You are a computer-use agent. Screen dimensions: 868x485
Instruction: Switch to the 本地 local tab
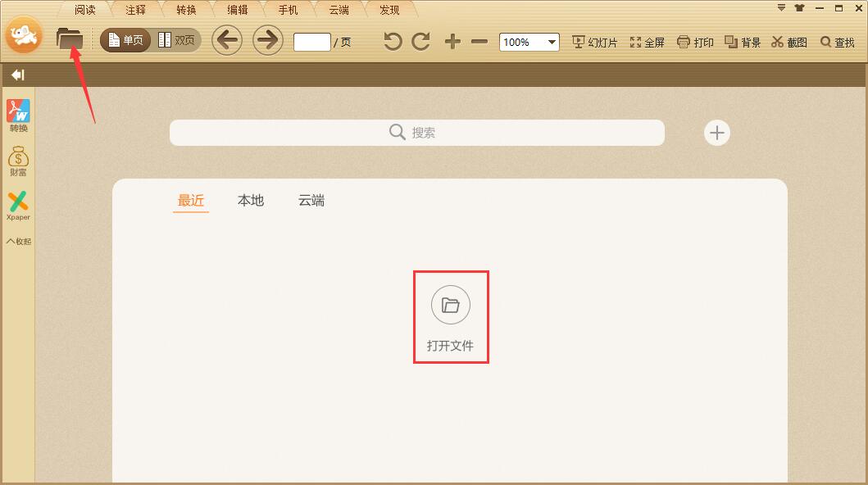(x=250, y=199)
